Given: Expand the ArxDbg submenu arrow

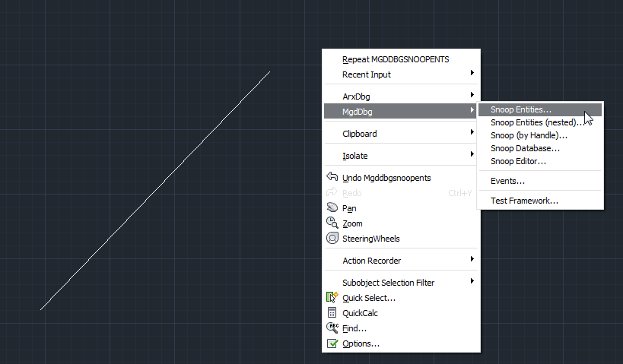Looking at the screenshot, I should (x=472, y=94).
